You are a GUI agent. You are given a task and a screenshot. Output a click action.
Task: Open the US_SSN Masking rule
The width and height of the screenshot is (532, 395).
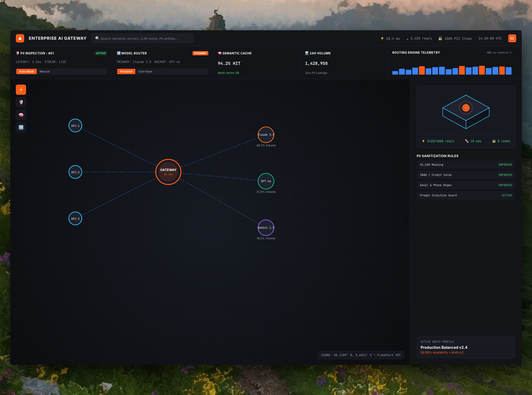pos(466,165)
